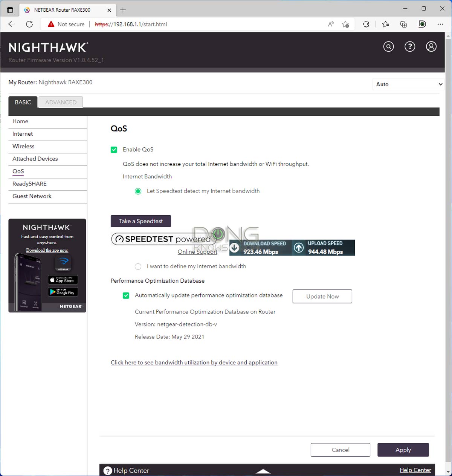
Task: Add this page to favorites
Action: 345,24
